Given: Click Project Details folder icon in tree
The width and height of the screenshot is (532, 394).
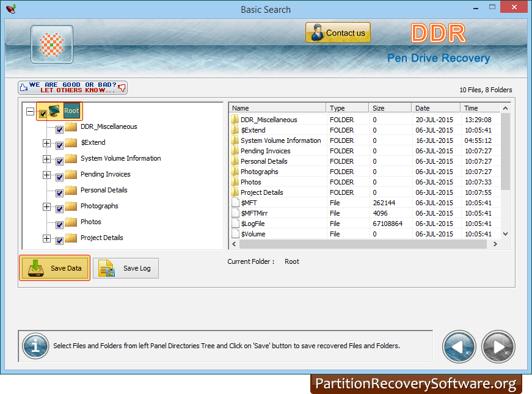Looking at the screenshot, I should point(71,238).
